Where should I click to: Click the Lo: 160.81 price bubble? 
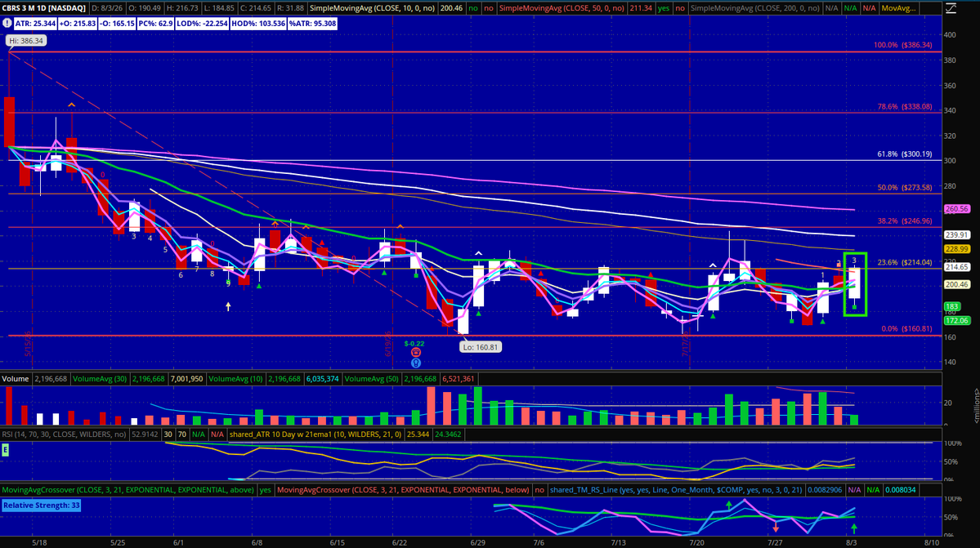480,347
